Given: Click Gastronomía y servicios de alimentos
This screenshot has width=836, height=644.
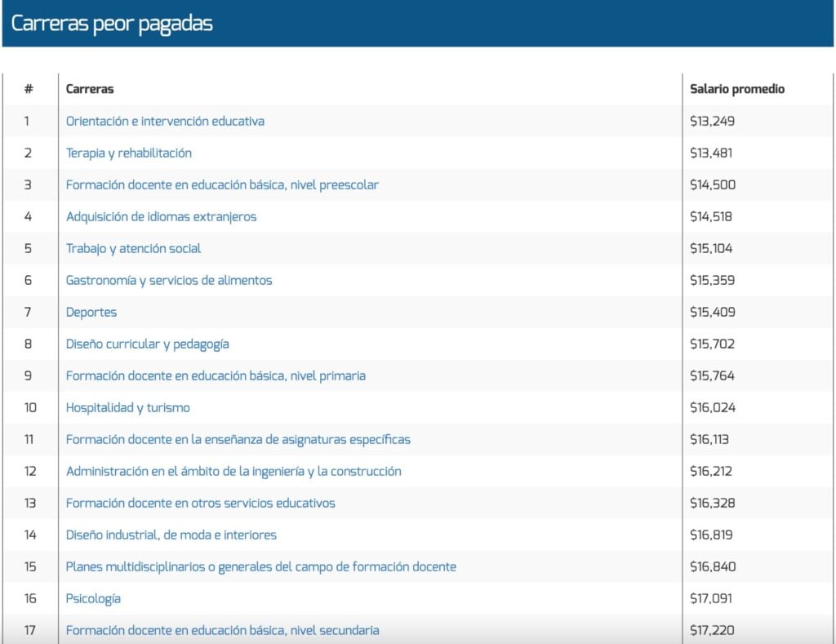Looking at the screenshot, I should coord(169,280).
